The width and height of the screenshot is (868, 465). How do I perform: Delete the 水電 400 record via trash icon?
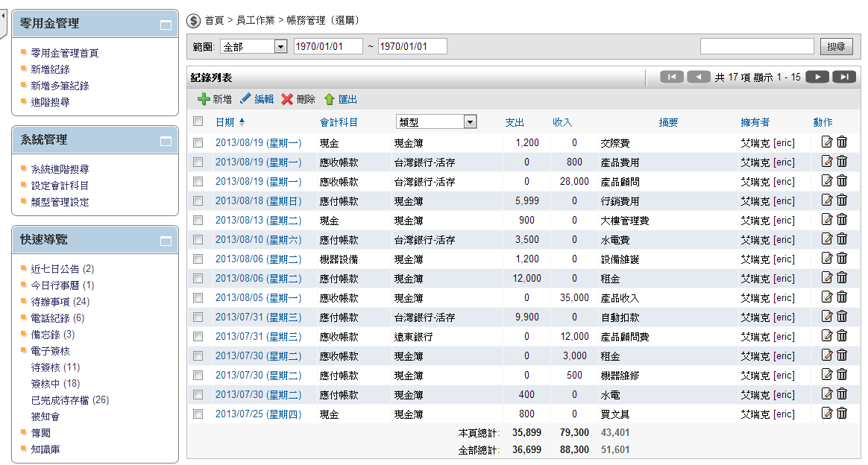click(842, 393)
